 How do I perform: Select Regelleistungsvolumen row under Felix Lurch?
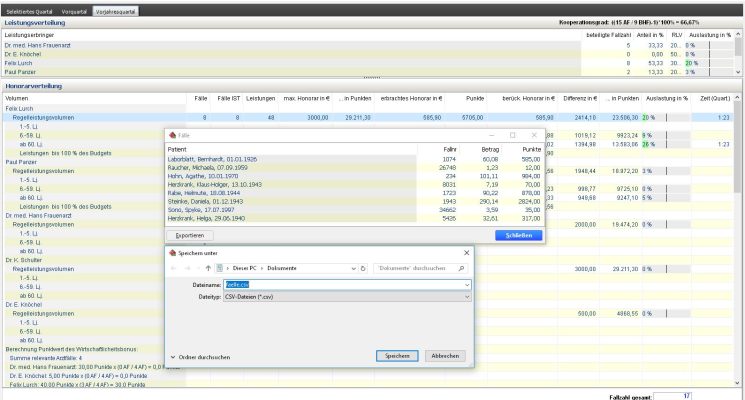[368, 117]
